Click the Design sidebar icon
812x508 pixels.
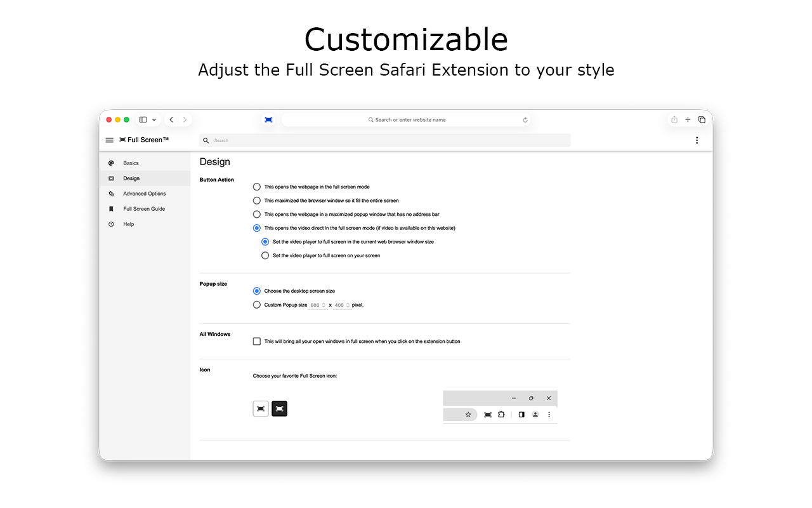pos(111,178)
